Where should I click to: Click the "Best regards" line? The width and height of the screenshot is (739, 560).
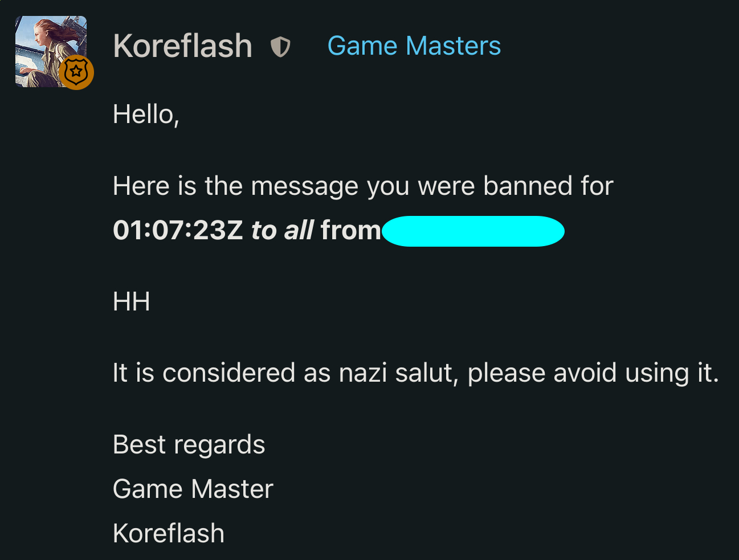(x=189, y=445)
